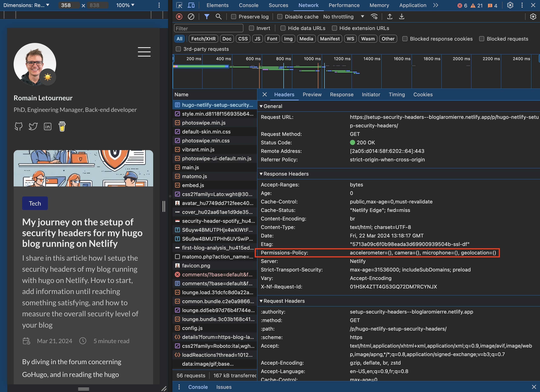This screenshot has width=540, height=392.
Task: Select the WS filter button
Action: (x=350, y=39)
